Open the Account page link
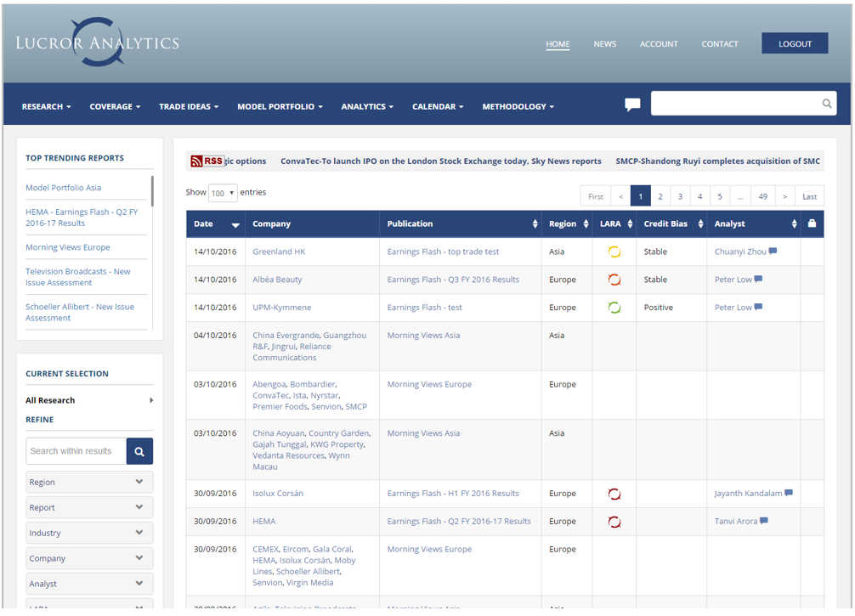855x616 pixels. click(x=659, y=44)
